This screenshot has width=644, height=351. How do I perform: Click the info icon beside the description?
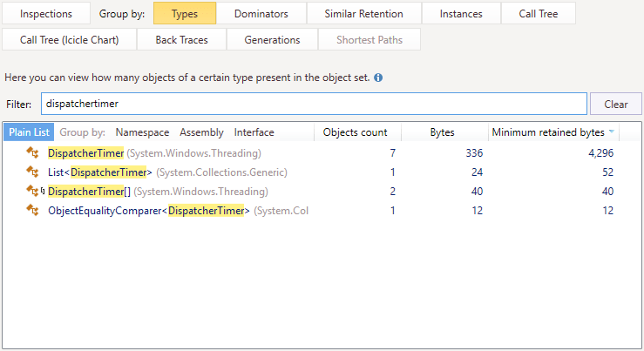tap(378, 78)
